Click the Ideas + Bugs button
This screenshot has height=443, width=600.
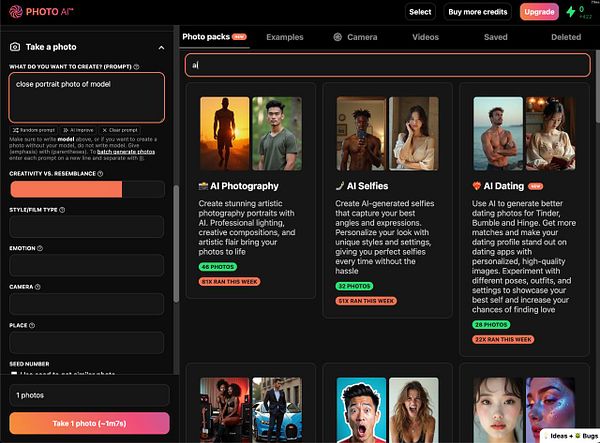571,436
